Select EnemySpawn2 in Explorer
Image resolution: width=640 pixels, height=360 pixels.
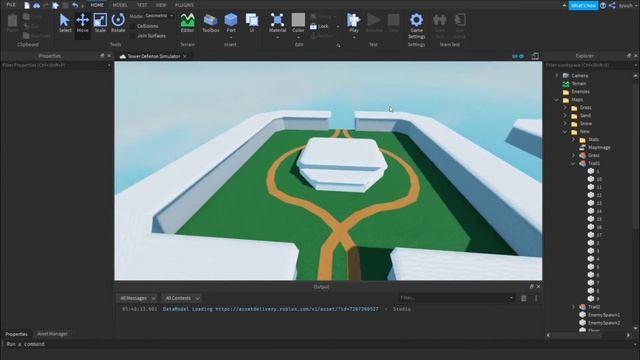tap(604, 323)
